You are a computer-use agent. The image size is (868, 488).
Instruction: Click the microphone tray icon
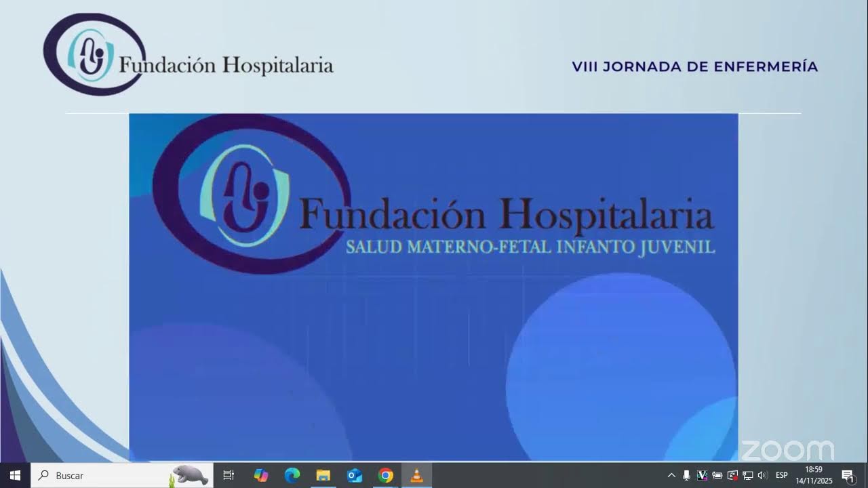pos(687,475)
